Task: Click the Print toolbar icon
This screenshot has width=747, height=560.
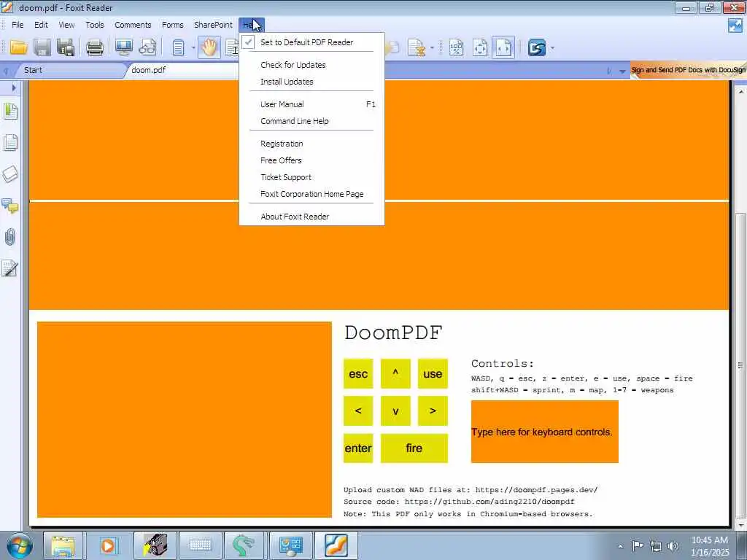Action: pos(94,47)
